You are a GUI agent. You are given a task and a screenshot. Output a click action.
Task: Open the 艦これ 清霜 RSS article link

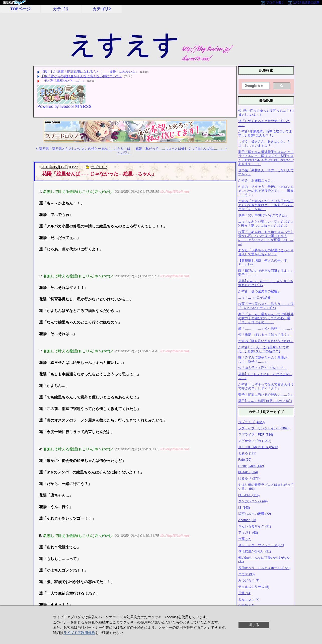point(90,72)
